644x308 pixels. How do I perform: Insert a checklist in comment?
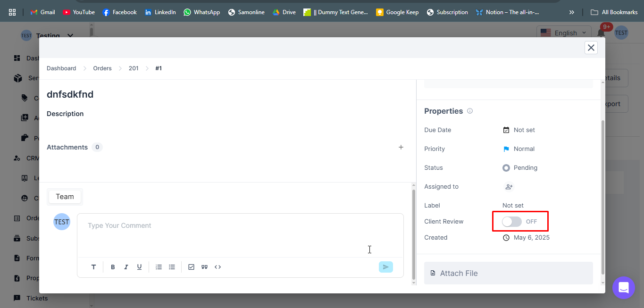coord(191,267)
